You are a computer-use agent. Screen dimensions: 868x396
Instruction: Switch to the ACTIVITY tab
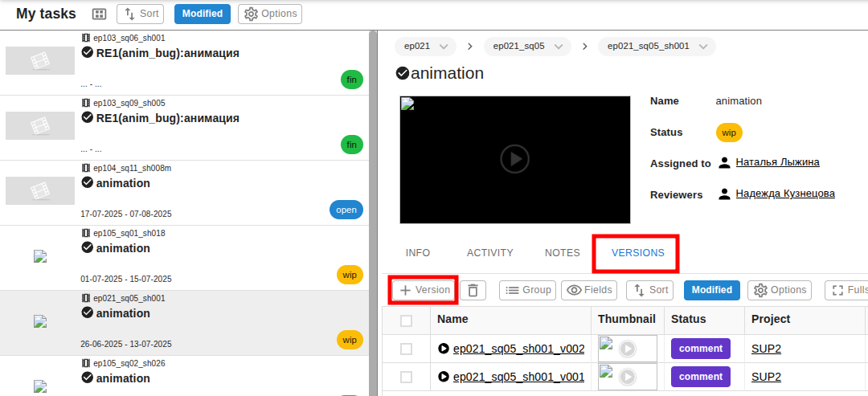coord(490,253)
